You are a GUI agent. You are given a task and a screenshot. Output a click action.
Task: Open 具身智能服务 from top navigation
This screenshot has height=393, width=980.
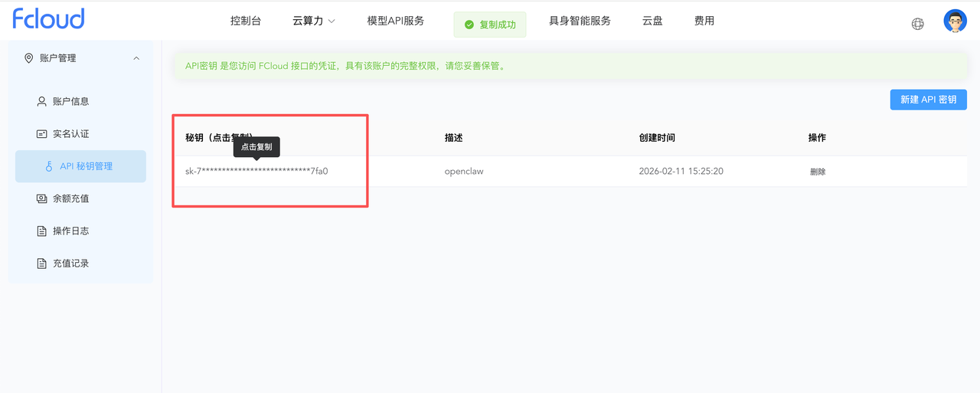click(580, 21)
